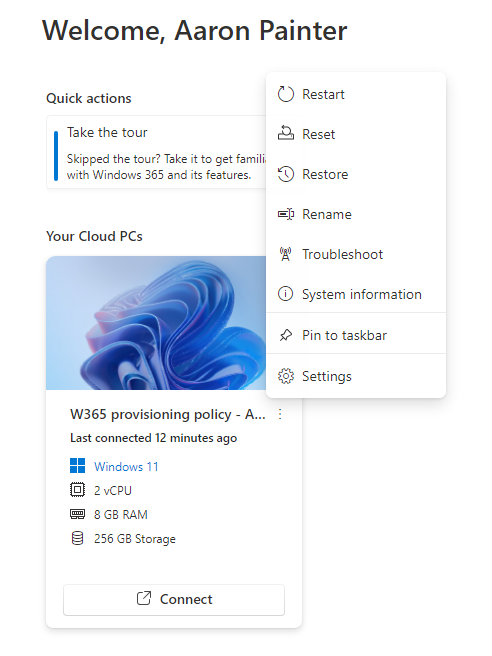Click the Restore clock icon

[x=286, y=174]
